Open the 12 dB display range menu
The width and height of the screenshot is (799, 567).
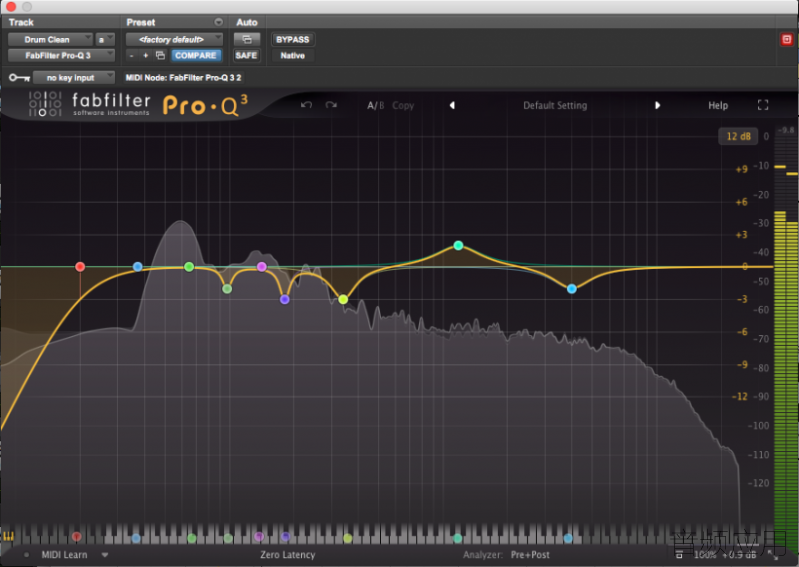coord(738,136)
